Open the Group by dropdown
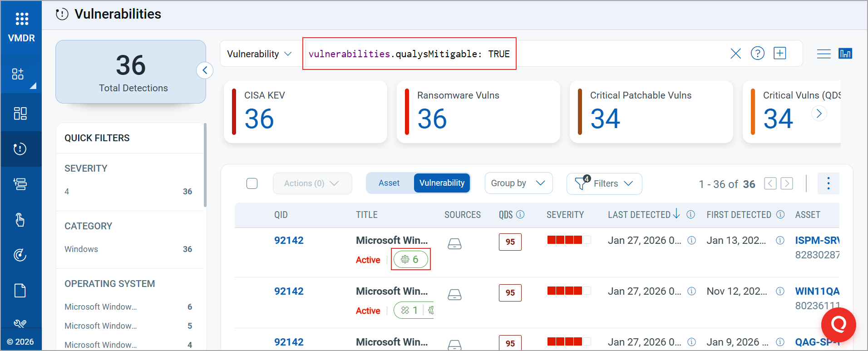868x351 pixels. [518, 183]
